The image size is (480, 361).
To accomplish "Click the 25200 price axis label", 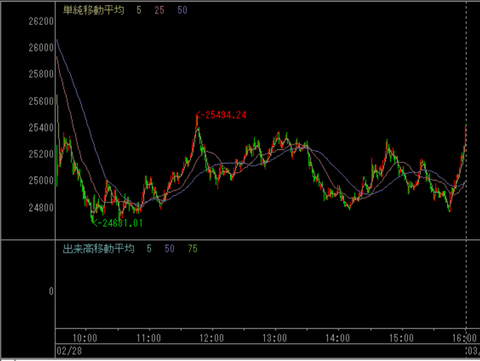I will pos(41,154).
